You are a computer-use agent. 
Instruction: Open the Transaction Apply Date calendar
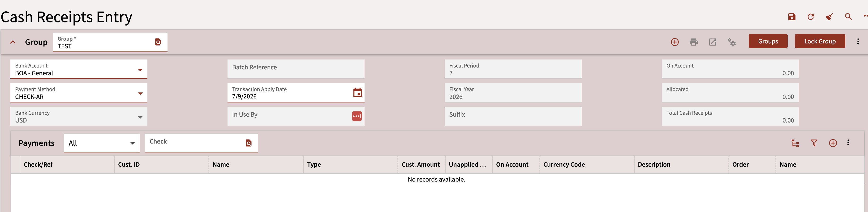point(357,93)
